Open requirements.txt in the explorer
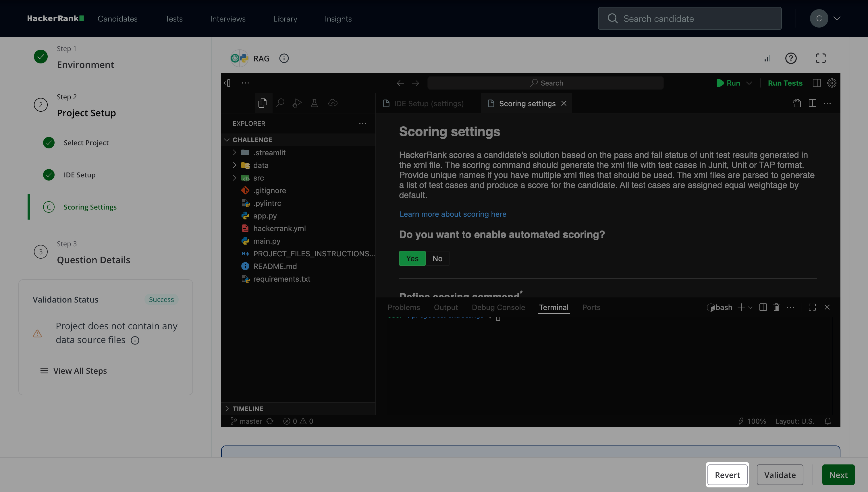Screen dimensions: 868x492 coord(282,279)
